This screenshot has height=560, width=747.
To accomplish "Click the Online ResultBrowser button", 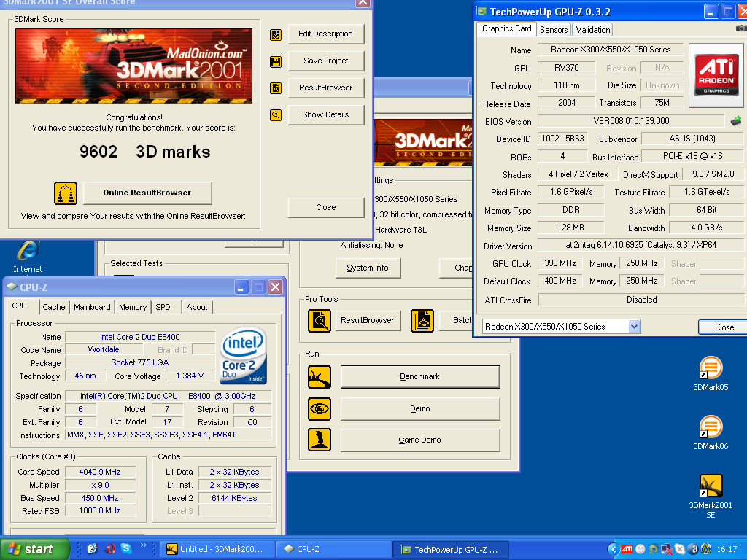I will (x=147, y=192).
